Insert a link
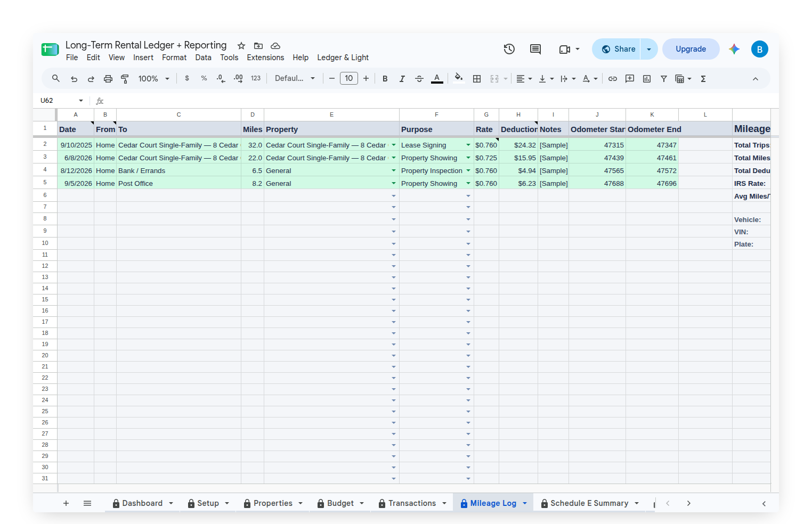The width and height of the screenshot is (812, 524). [613, 79]
